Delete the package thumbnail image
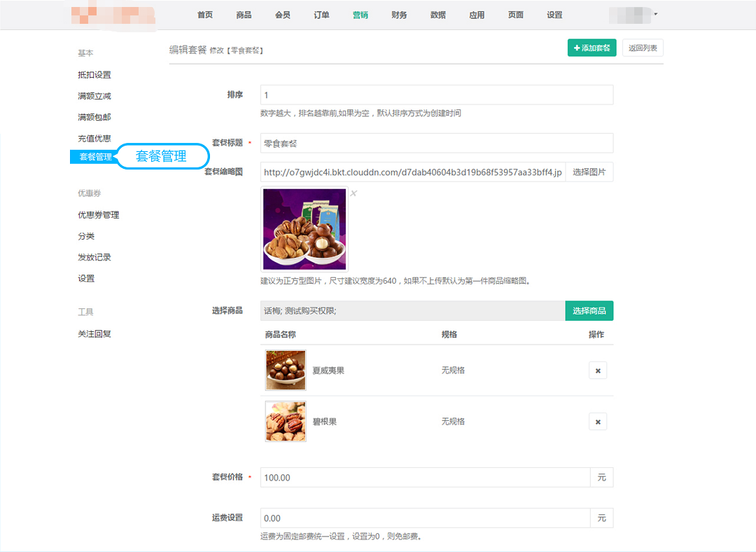Viewport: 756px width, 552px height. tap(353, 193)
